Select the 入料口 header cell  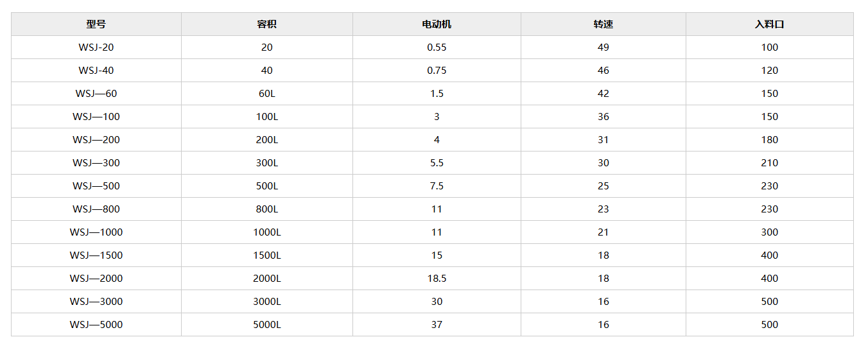click(769, 24)
